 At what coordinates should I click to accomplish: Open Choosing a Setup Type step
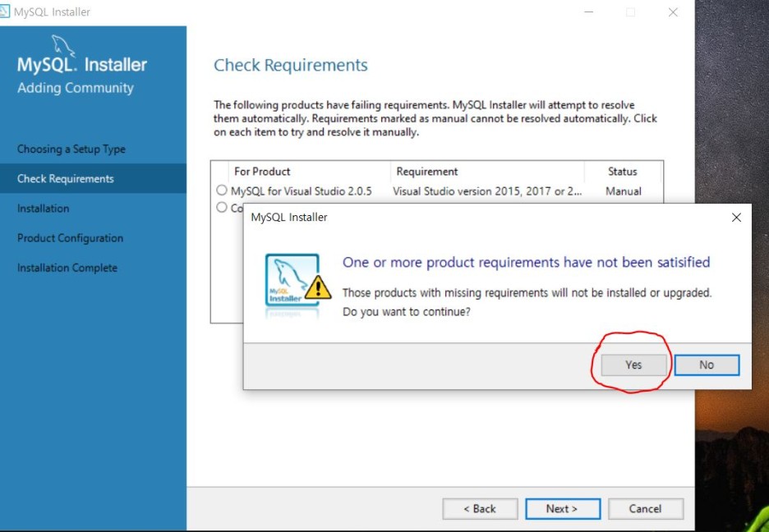click(x=71, y=149)
